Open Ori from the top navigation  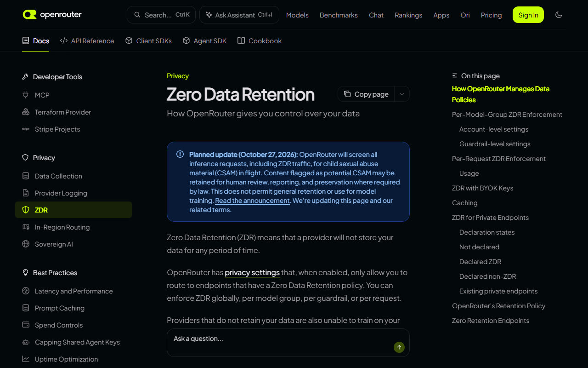pos(465,15)
